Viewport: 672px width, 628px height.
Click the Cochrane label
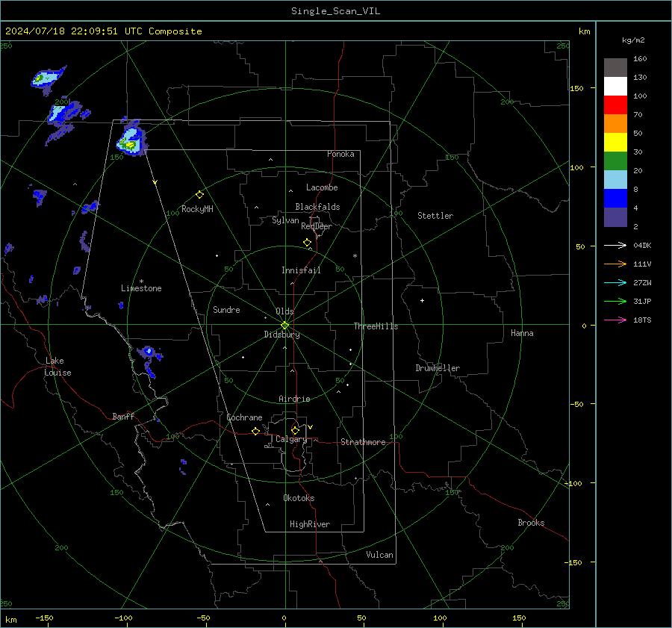[x=244, y=417]
